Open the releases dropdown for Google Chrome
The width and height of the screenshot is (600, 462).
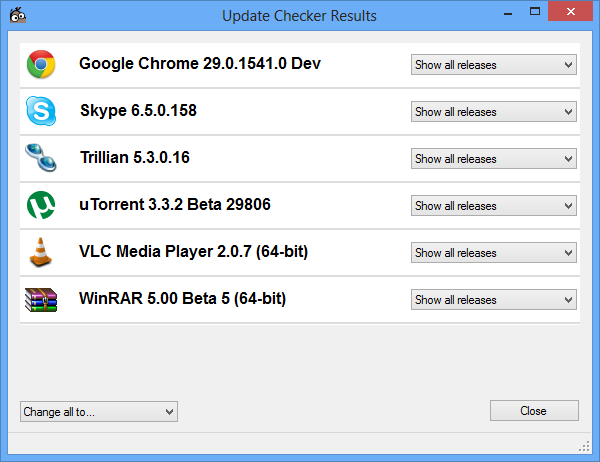pyautogui.click(x=494, y=65)
